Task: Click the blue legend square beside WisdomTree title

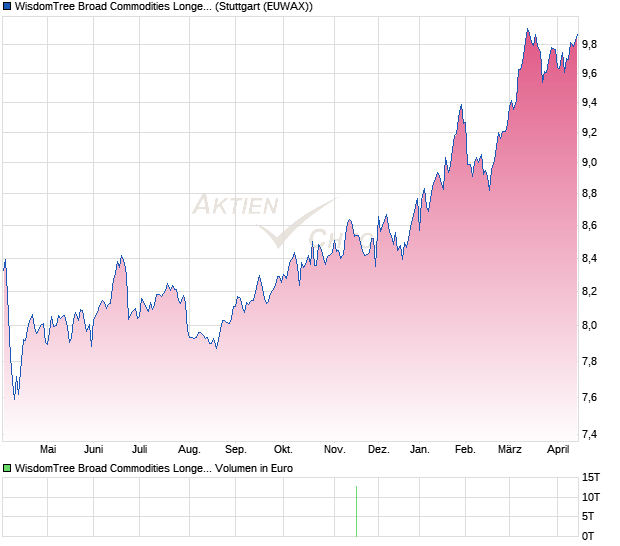Action: [x=7, y=7]
